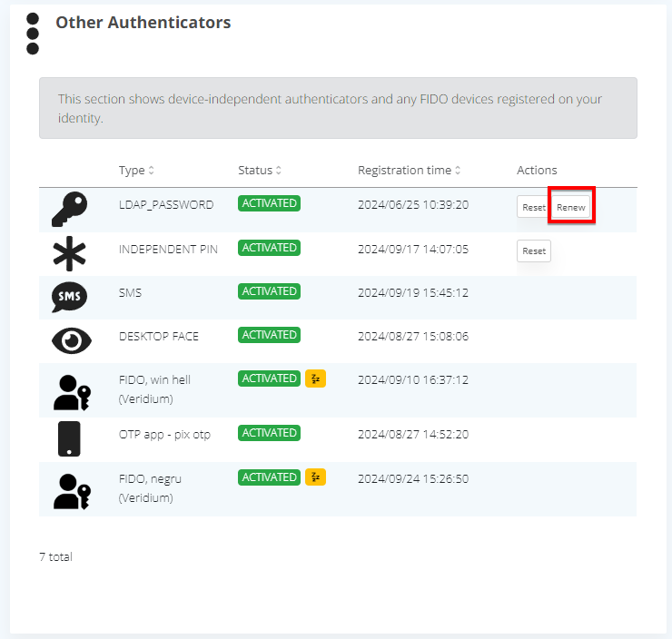The image size is (672, 639).
Task: Click the SMS speech bubble icon
Action: [70, 297]
